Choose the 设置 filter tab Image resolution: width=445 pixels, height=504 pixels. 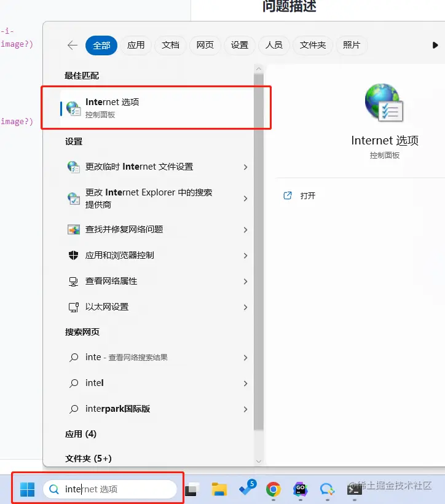click(240, 45)
